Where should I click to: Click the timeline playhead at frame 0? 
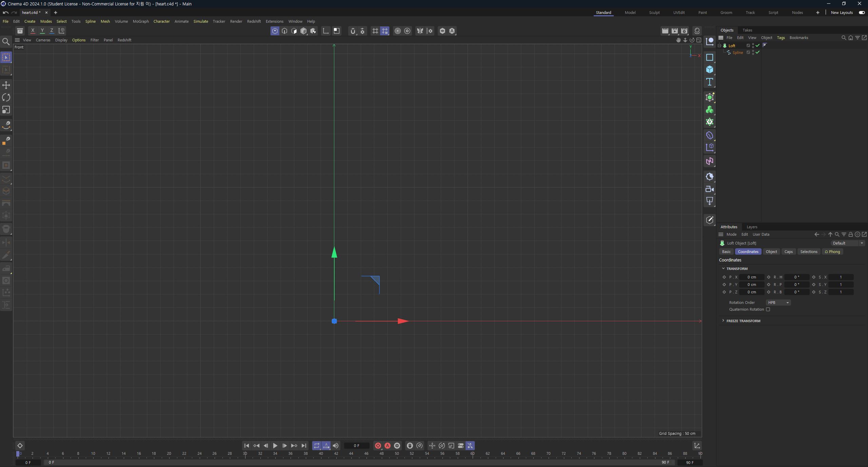18,453
